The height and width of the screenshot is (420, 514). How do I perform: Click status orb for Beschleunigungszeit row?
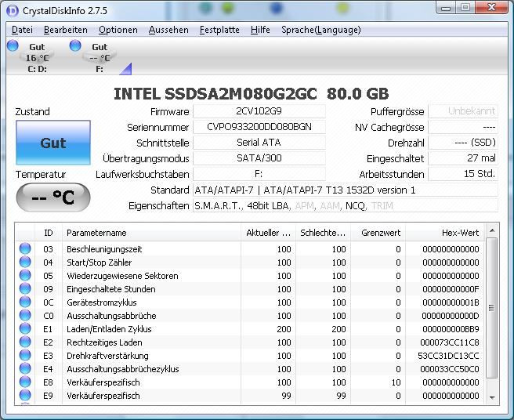tap(25, 248)
